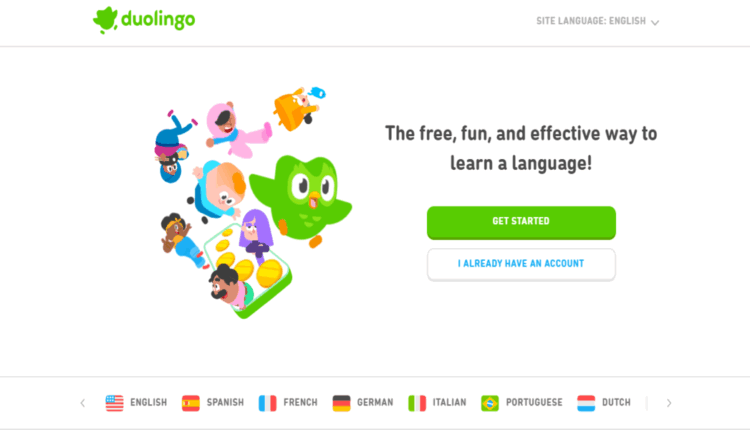Viewport: 750px width, 430px height.
Task: Choose the France flag icon
Action: (x=267, y=403)
